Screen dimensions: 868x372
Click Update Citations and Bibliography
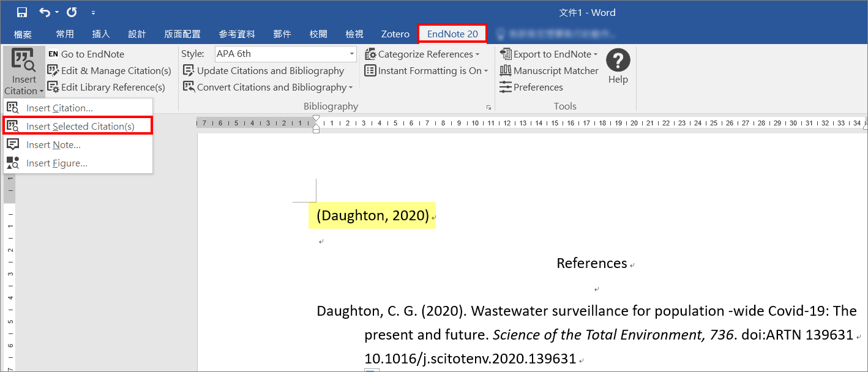point(264,71)
